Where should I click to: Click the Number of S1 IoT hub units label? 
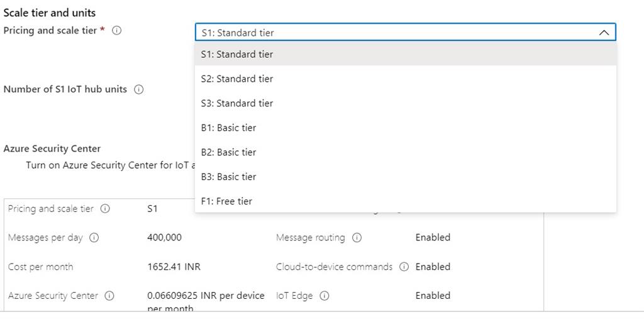pos(65,89)
